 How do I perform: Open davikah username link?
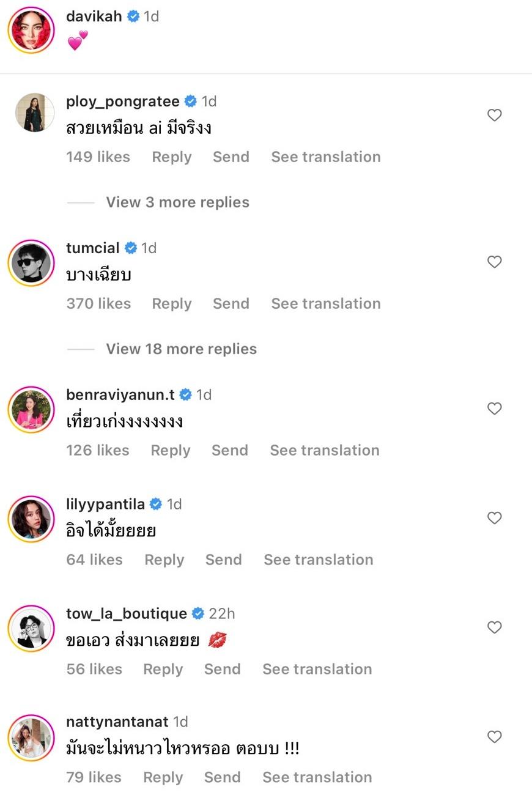point(94,17)
